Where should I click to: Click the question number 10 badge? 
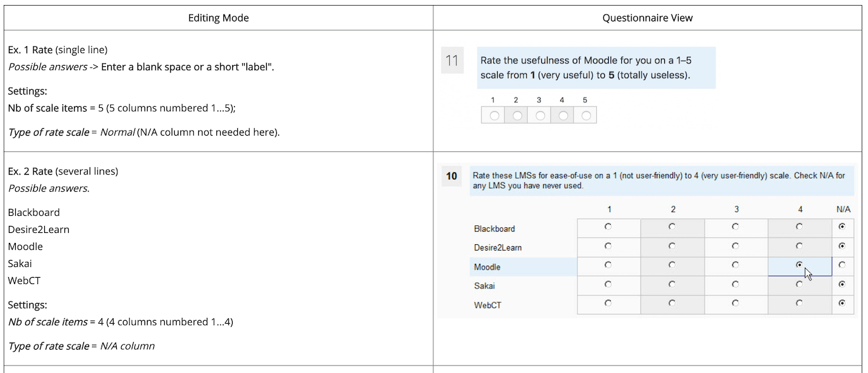coord(451,177)
